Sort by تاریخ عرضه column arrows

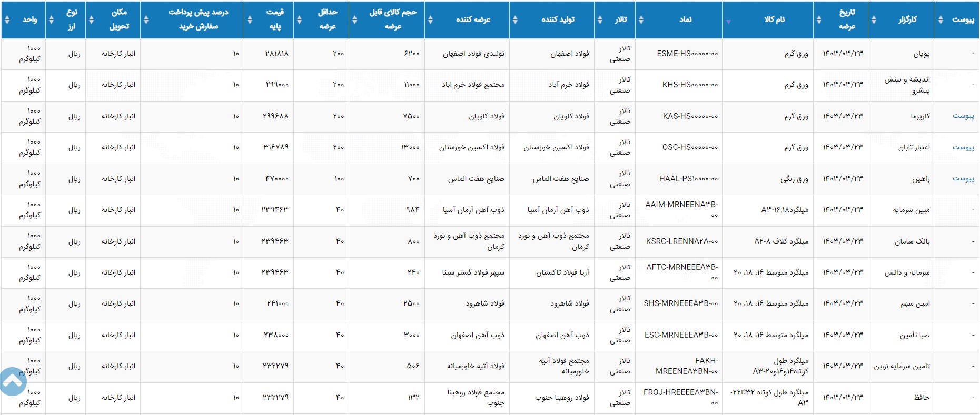click(819, 19)
